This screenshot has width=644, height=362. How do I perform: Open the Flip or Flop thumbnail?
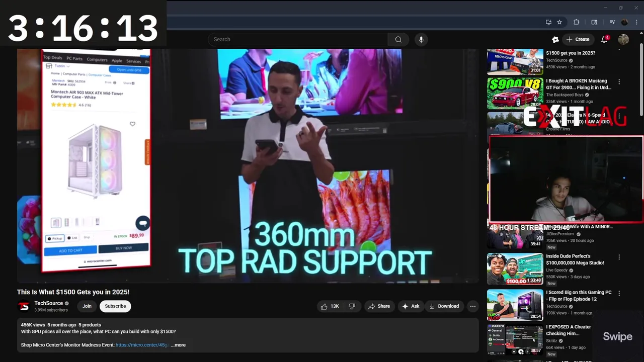coord(515,305)
